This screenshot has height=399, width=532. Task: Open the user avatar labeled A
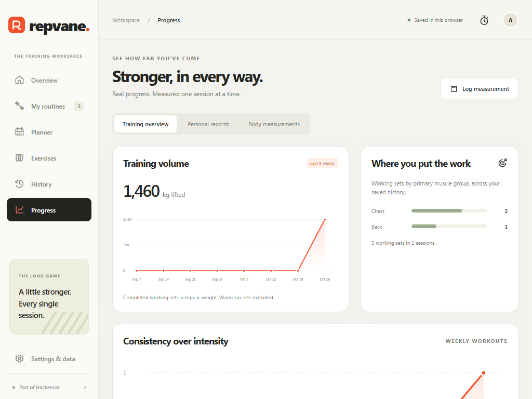510,20
